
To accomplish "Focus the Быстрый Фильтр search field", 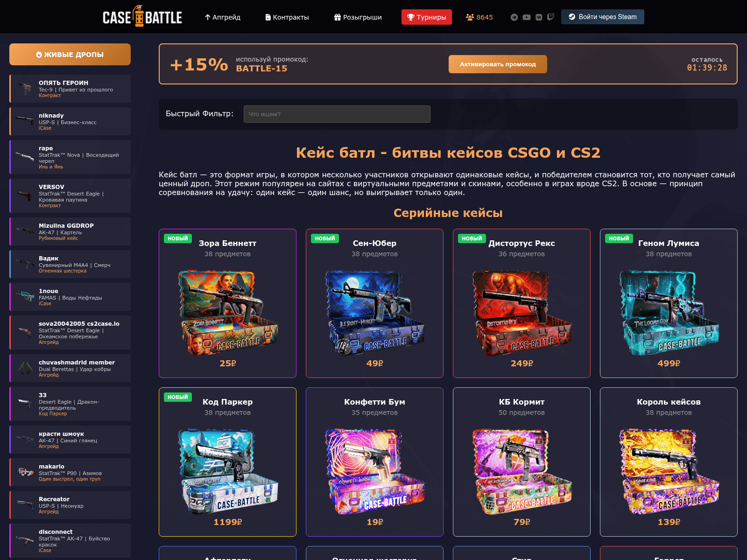I will (337, 114).
